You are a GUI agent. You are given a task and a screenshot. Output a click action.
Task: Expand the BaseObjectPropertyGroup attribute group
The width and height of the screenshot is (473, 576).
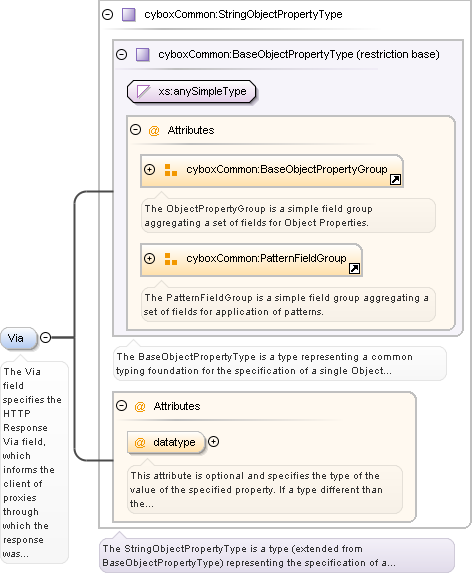tap(149, 170)
